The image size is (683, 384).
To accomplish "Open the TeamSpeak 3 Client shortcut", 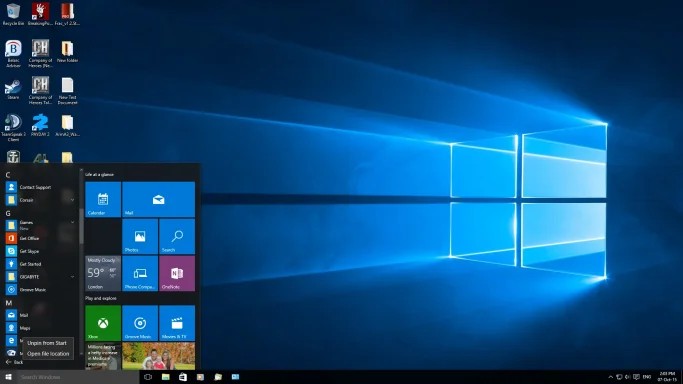I will tap(13, 127).
